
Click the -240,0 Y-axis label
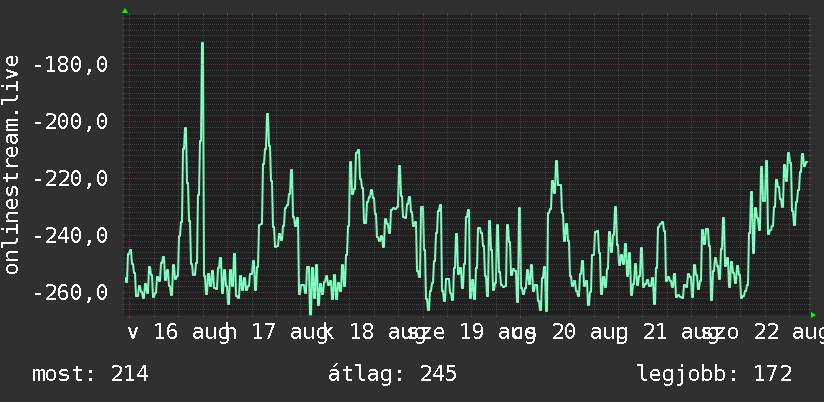click(70, 235)
